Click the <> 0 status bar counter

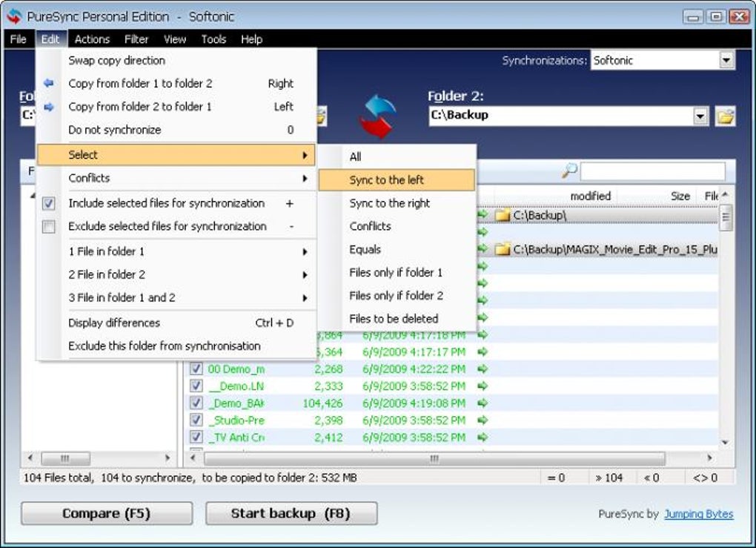705,478
